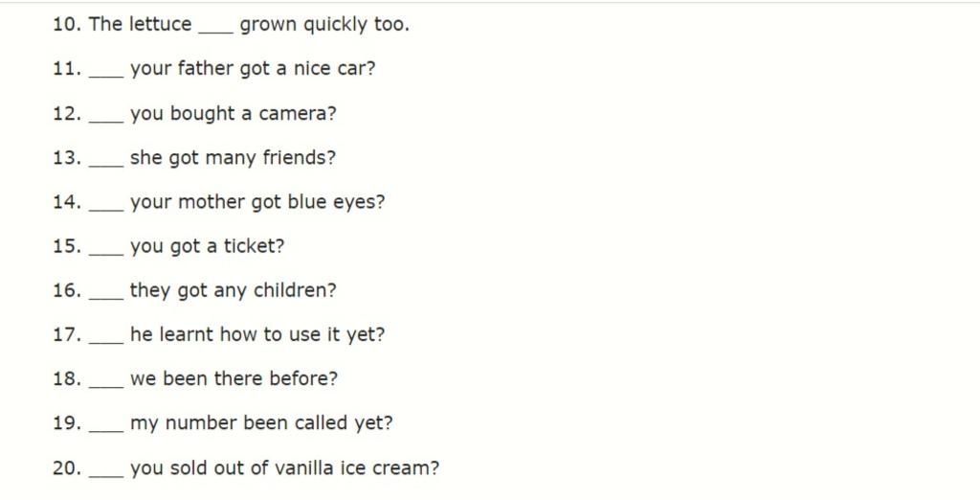Click the text 'she got many friends?'

[x=233, y=158]
